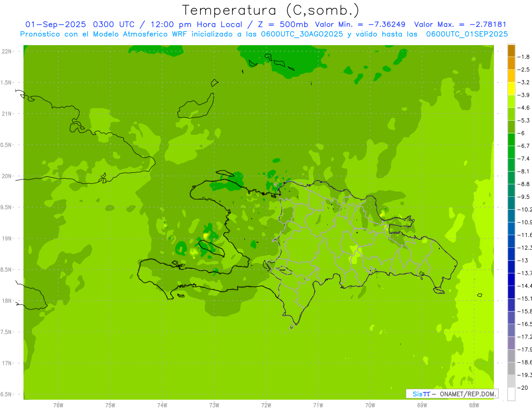This screenshot has width=532, height=411.
Task: Click the "-3.2" color bar value
Action: [x=524, y=82]
